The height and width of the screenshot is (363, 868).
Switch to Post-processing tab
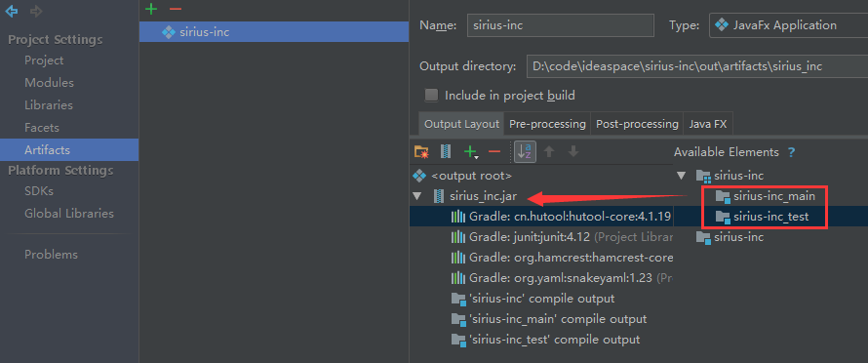pos(637,124)
